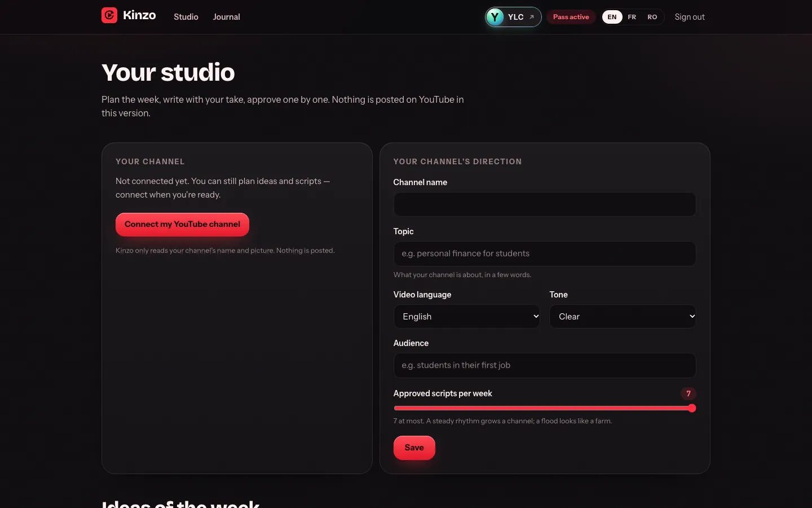The height and width of the screenshot is (508, 812).
Task: Click the red Kinzo logo icon
Action: click(x=109, y=15)
